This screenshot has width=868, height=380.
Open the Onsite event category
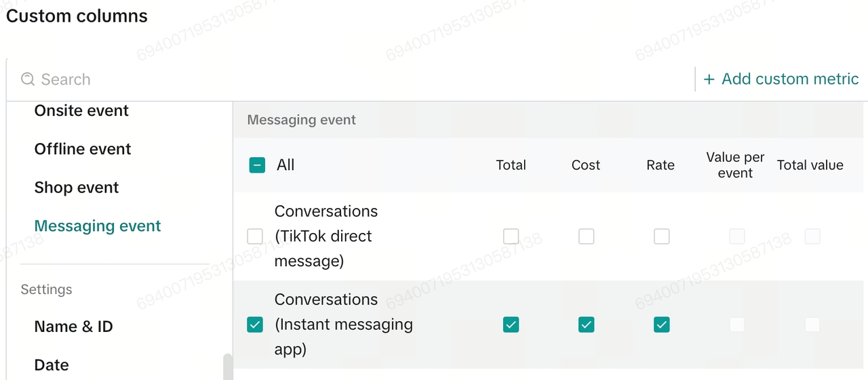[x=81, y=110]
